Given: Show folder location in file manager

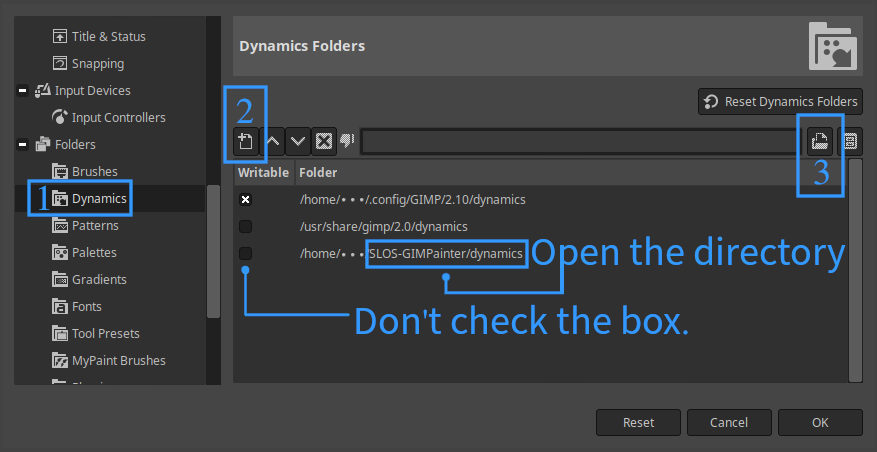Looking at the screenshot, I should [850, 142].
